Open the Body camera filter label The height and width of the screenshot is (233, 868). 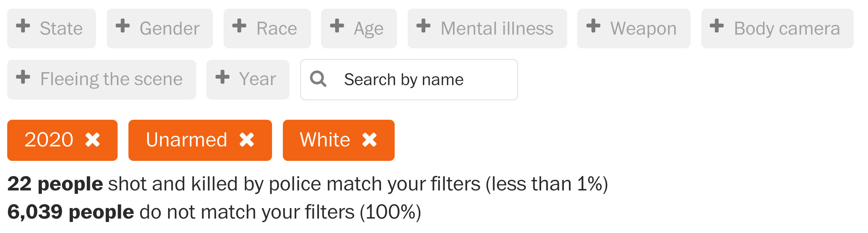coord(787,28)
